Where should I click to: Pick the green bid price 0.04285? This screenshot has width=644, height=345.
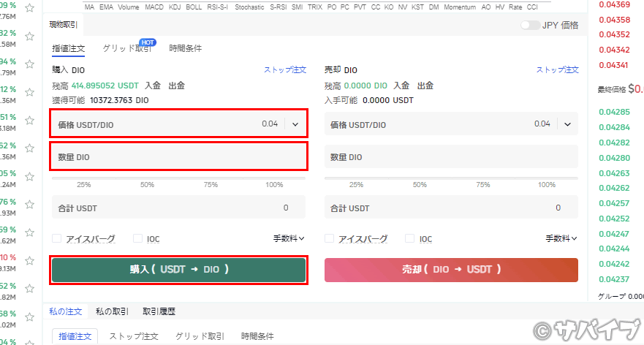pos(615,112)
